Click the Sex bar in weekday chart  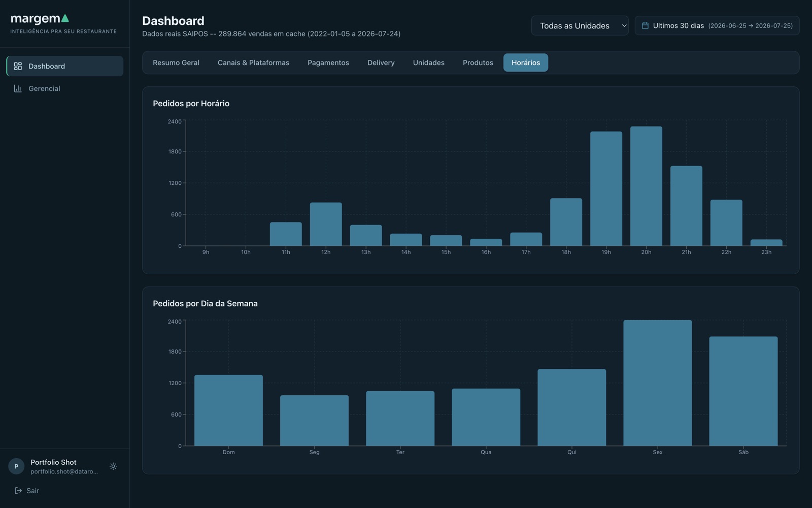pyautogui.click(x=657, y=383)
